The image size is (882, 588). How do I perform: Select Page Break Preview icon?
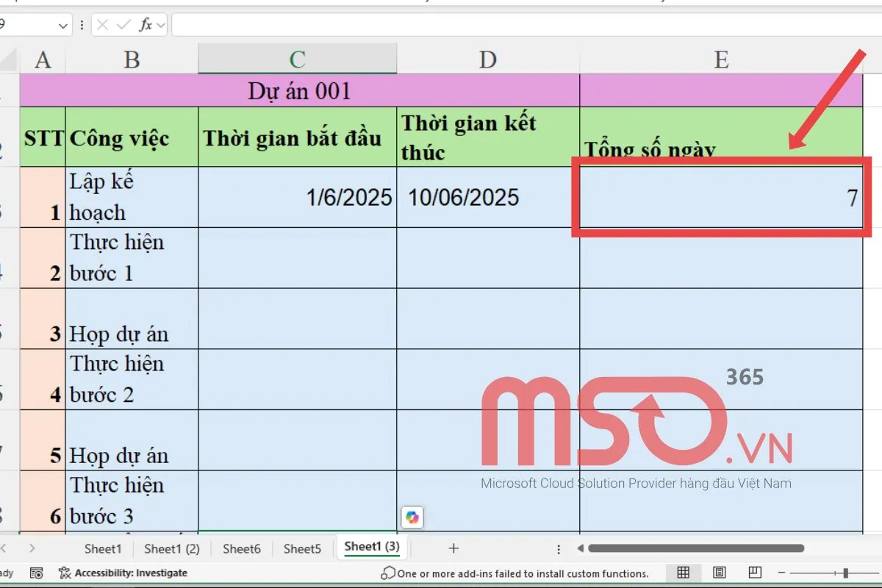755,573
